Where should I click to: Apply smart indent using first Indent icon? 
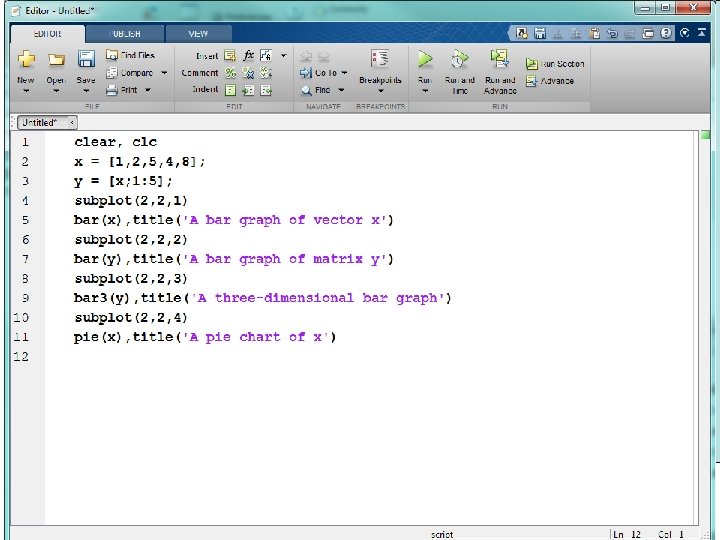(x=230, y=90)
